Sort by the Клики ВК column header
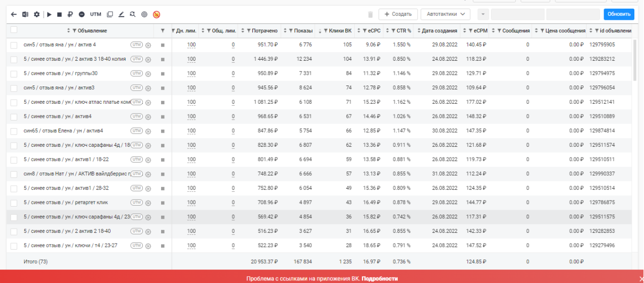Viewport: 644px width, 283px height. coord(340,31)
